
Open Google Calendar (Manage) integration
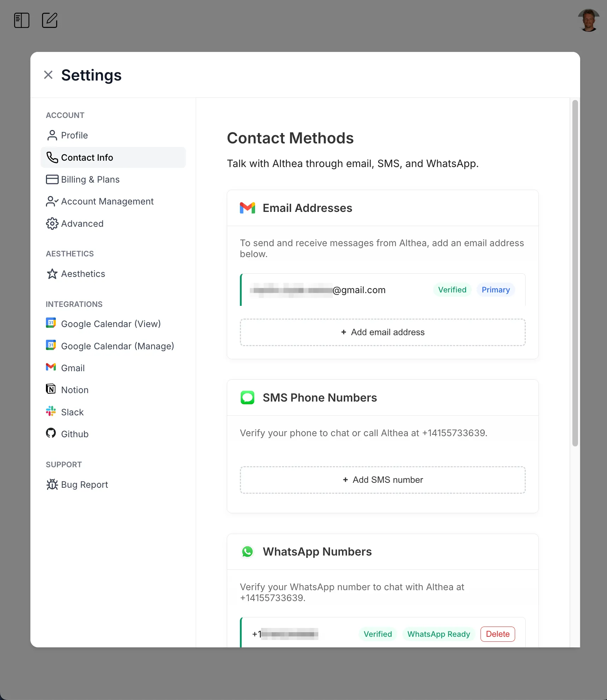(x=113, y=346)
